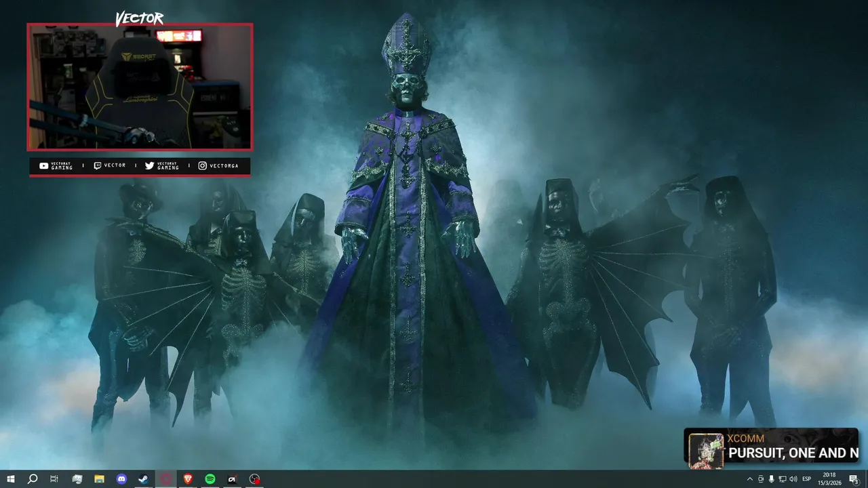This screenshot has width=868, height=488.
Task: Click the "PURSUIT, ONE AND N" song title
Action: pos(793,453)
